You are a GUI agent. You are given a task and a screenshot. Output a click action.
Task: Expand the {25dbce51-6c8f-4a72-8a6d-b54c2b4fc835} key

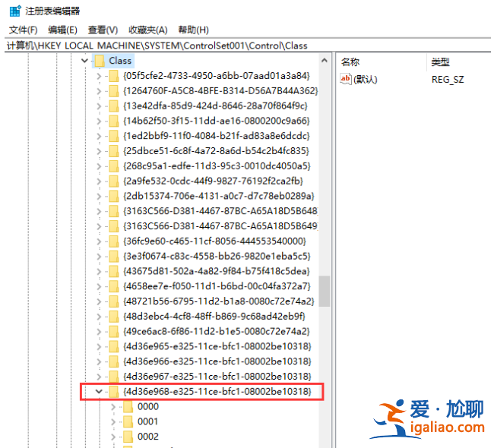tap(99, 151)
